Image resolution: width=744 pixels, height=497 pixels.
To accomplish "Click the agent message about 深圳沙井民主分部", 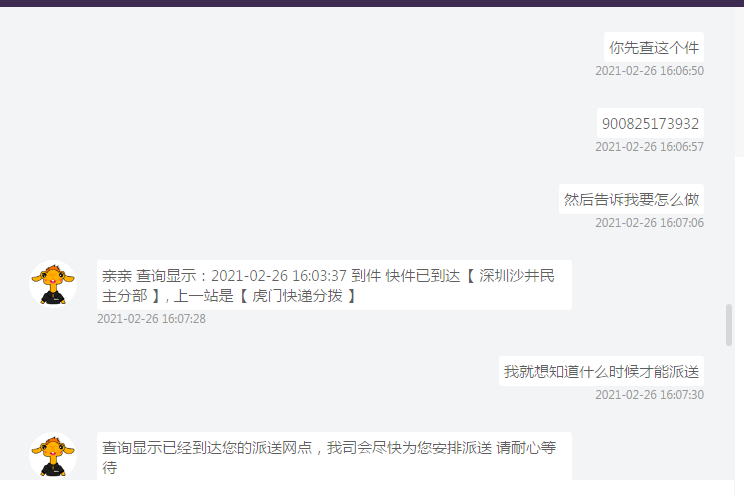I will point(334,285).
